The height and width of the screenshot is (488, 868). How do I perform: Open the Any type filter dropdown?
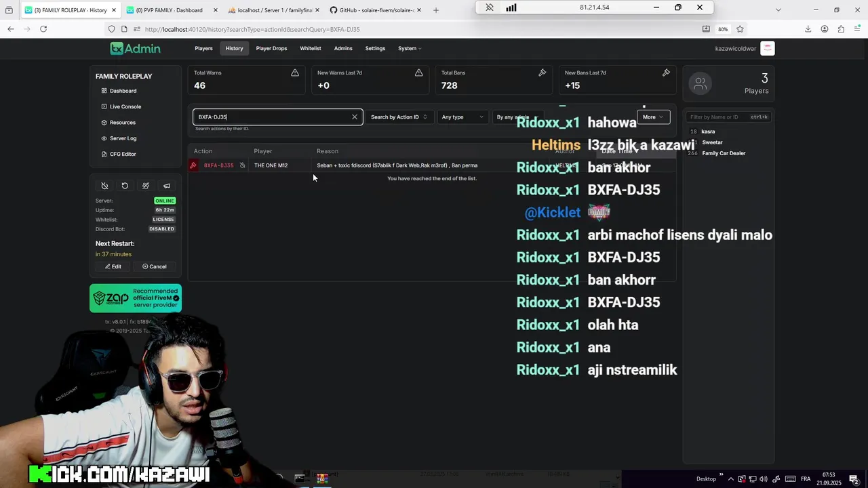462,117
